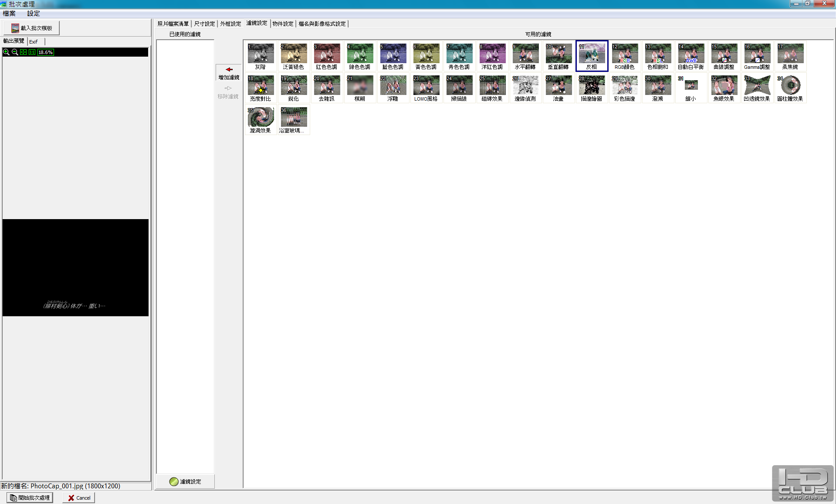Select filter number 30 thumbnail
836x504 pixels.
[658, 88]
